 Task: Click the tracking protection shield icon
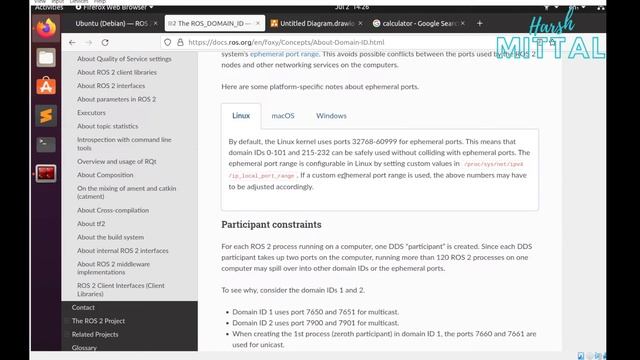pyautogui.click(x=167, y=42)
